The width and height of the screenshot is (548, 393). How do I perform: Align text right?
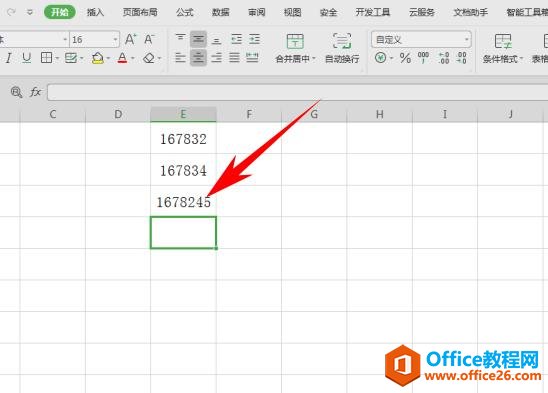click(217, 57)
